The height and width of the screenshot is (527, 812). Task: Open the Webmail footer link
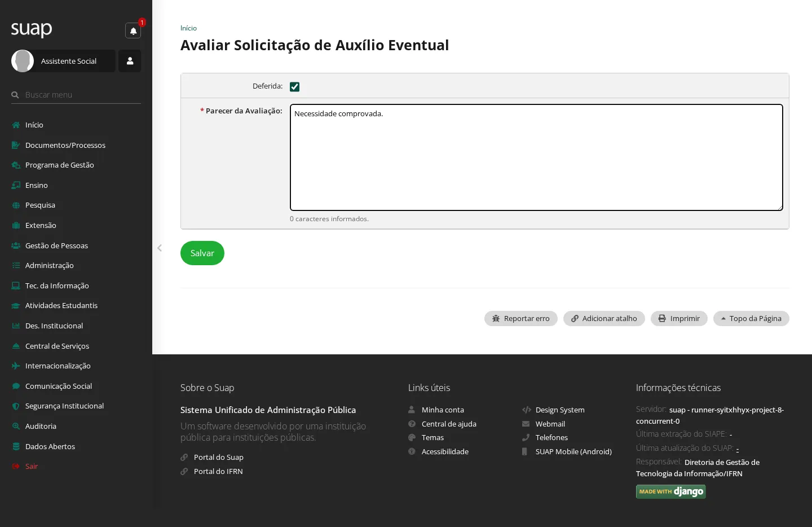[x=550, y=424]
